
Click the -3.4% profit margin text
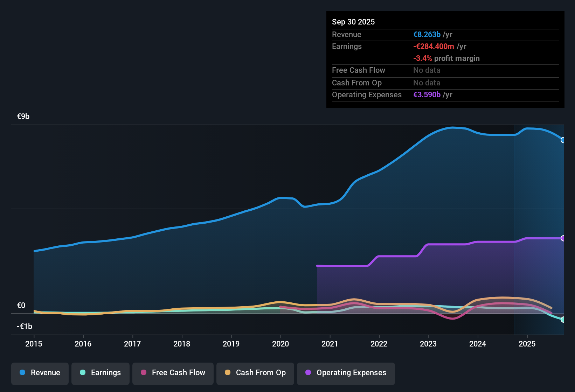[x=446, y=58]
